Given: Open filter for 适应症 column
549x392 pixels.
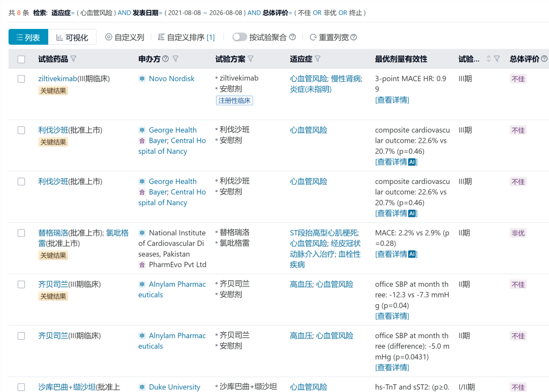Looking at the screenshot, I should click(x=317, y=59).
